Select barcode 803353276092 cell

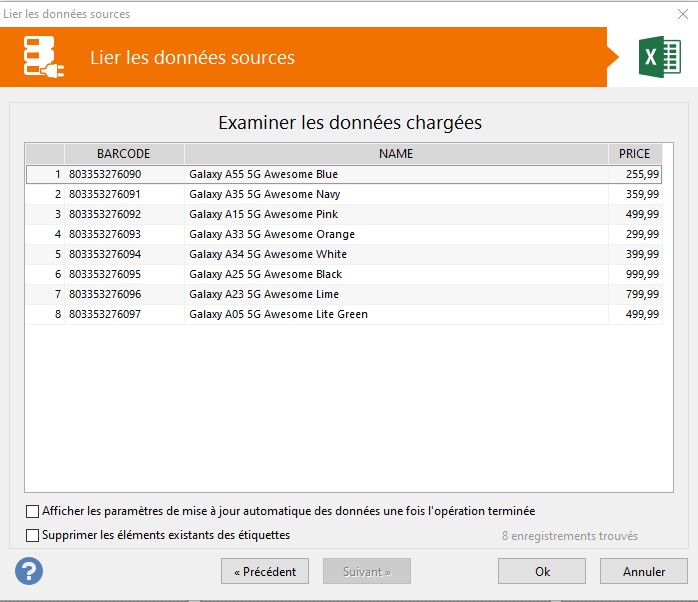coord(124,214)
